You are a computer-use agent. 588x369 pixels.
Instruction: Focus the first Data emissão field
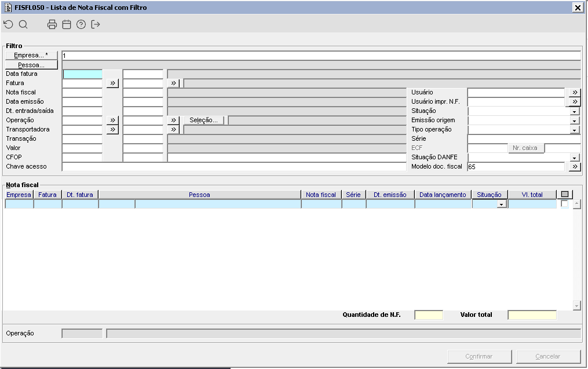pos(82,101)
